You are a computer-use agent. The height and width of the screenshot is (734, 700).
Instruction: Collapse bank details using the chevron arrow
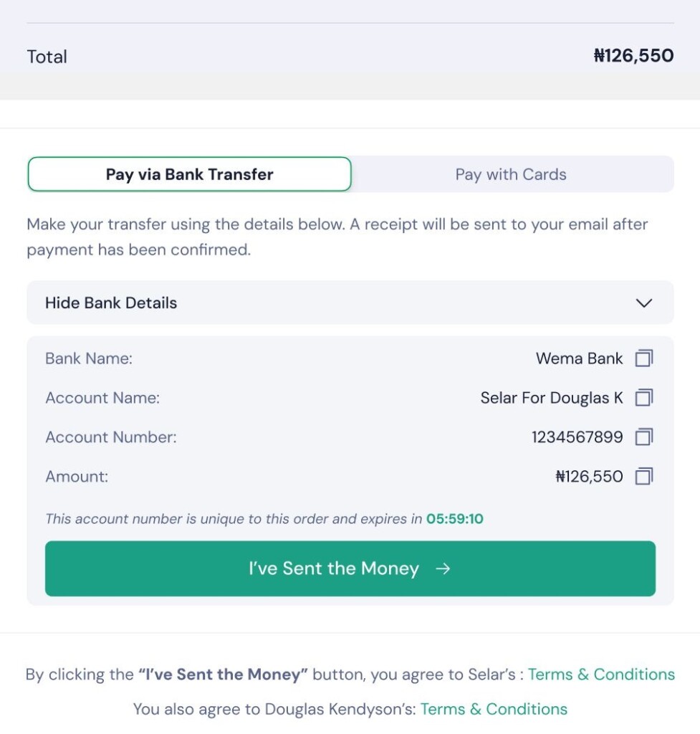[644, 302]
